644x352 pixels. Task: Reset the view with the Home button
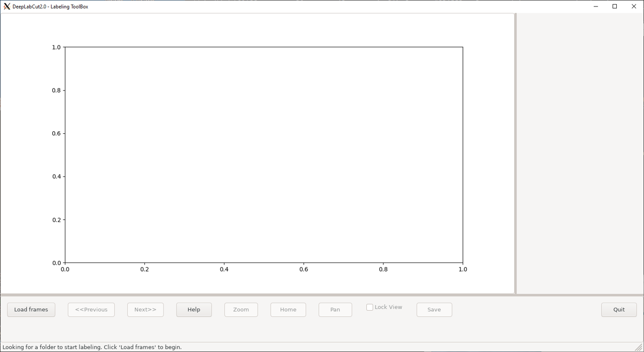tap(288, 310)
